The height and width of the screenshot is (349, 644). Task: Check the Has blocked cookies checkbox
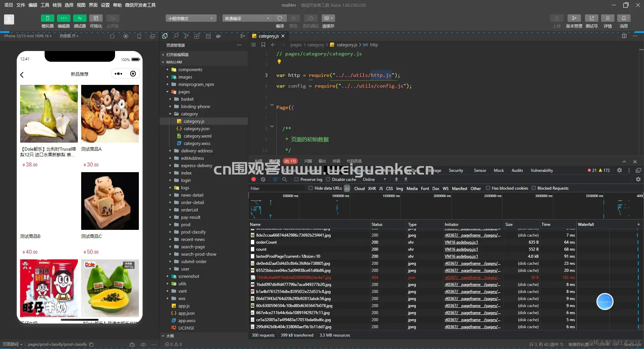(x=488, y=188)
